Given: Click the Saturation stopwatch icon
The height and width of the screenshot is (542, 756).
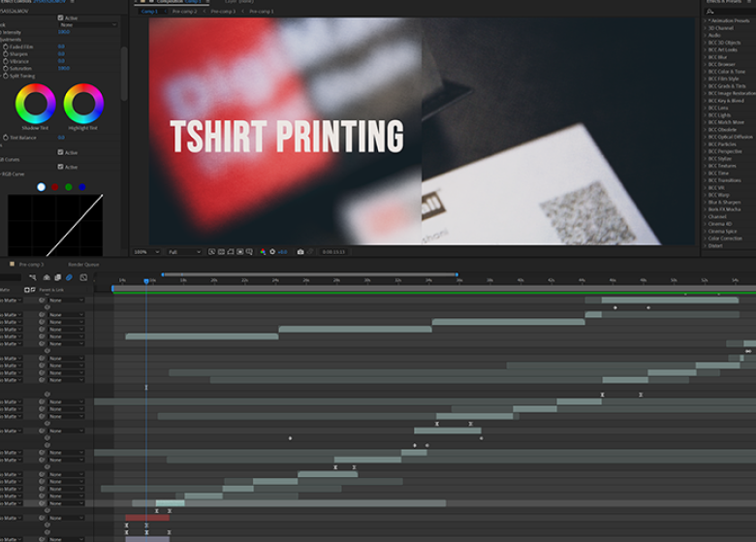Looking at the screenshot, I should tap(5, 69).
